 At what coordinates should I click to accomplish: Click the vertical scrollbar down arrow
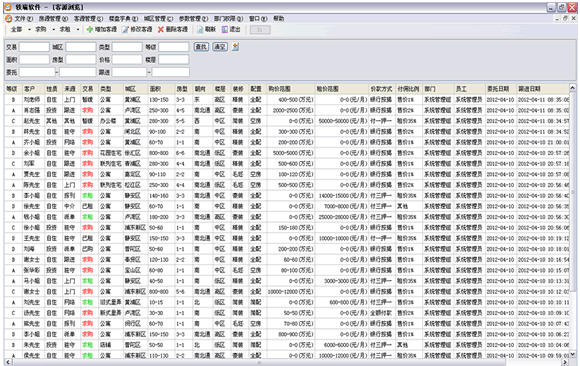coord(573,353)
